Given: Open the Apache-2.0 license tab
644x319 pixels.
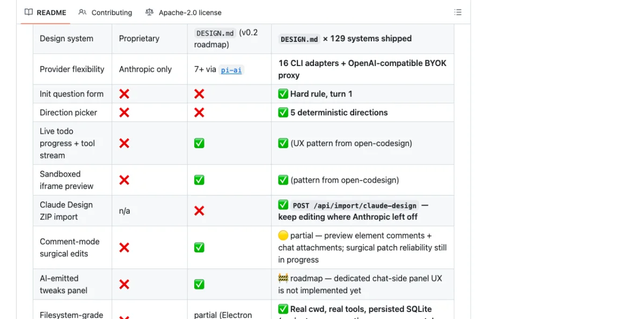Looking at the screenshot, I should [183, 12].
